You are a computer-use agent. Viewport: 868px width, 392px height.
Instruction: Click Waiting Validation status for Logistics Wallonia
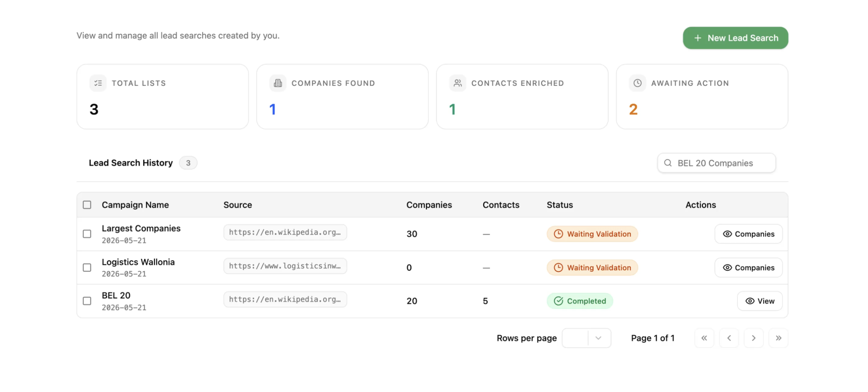pyautogui.click(x=592, y=267)
